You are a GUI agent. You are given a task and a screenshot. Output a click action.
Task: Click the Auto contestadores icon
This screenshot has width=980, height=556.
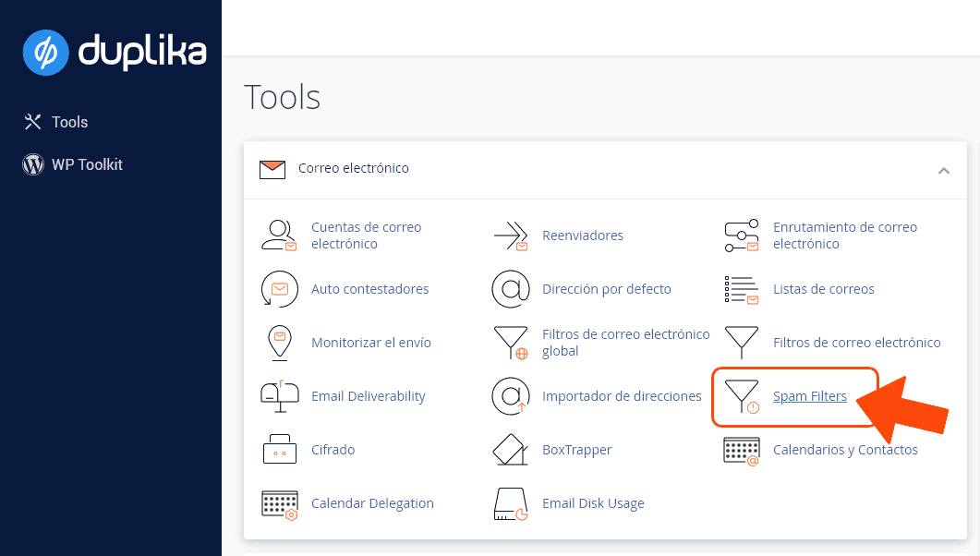pyautogui.click(x=279, y=289)
